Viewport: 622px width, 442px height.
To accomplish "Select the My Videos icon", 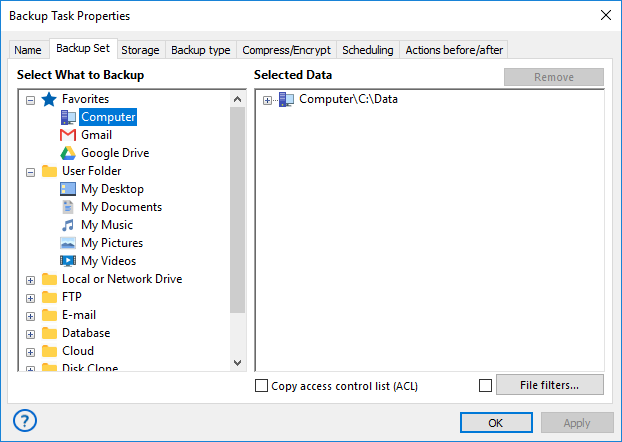I will tap(68, 261).
